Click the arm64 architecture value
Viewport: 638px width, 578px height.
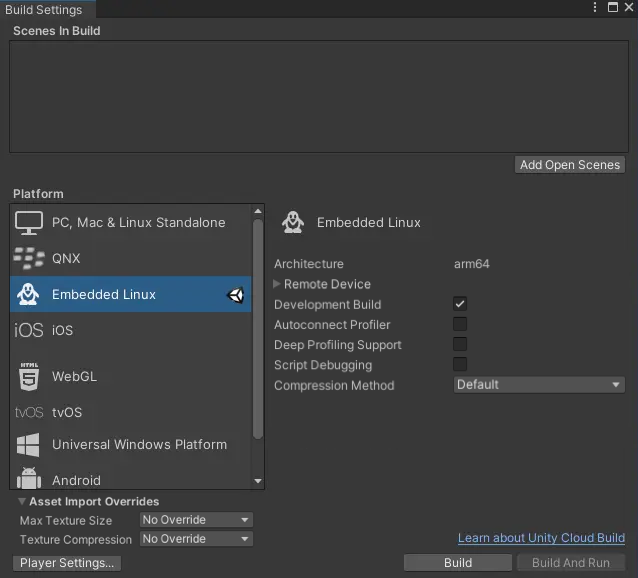click(472, 264)
